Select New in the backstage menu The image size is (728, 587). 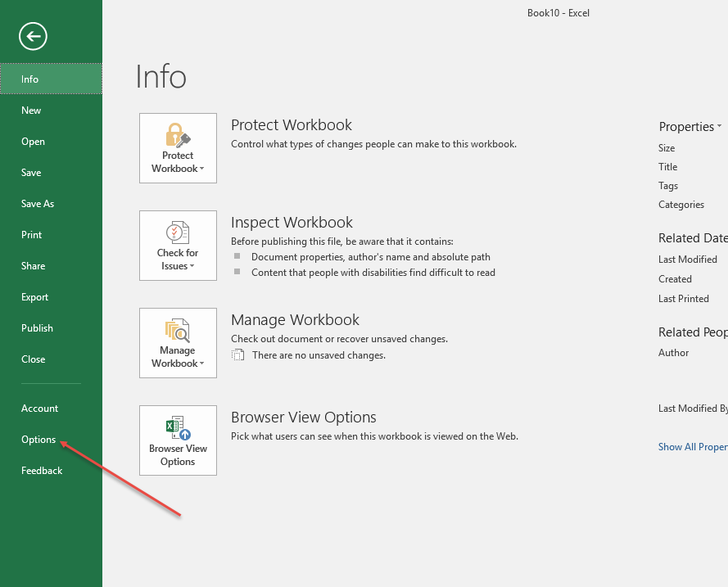pyautogui.click(x=51, y=111)
